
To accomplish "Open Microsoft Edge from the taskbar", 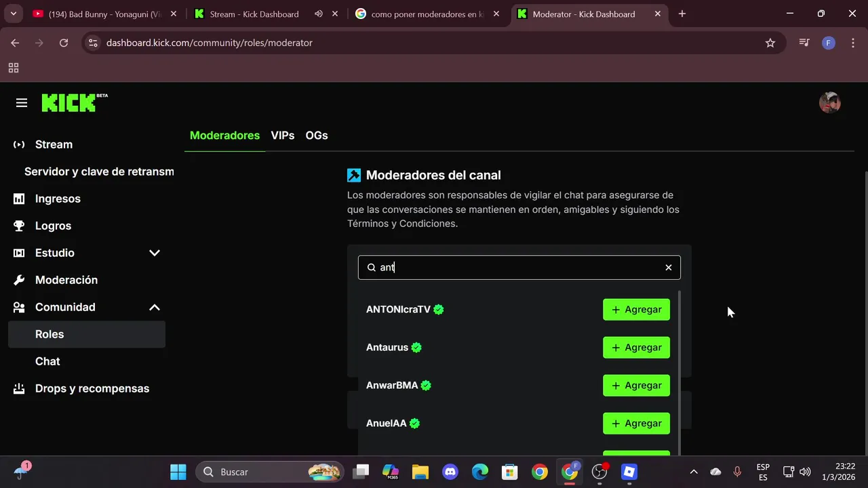I will click(480, 472).
